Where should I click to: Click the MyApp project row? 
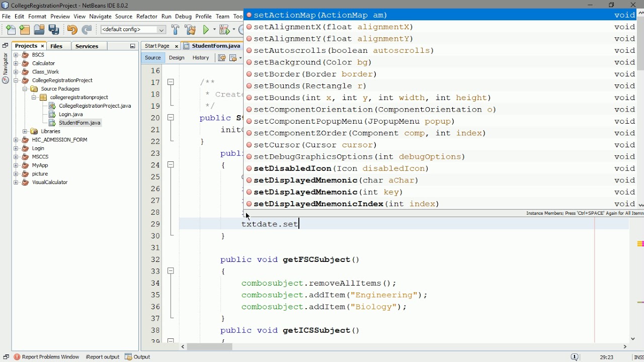(40, 165)
